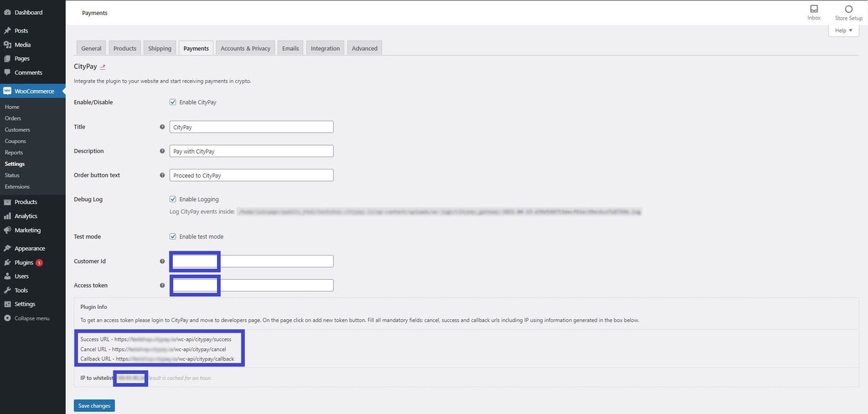868x414 pixels.
Task: Toggle the Enable CityPay checkbox
Action: (x=173, y=102)
